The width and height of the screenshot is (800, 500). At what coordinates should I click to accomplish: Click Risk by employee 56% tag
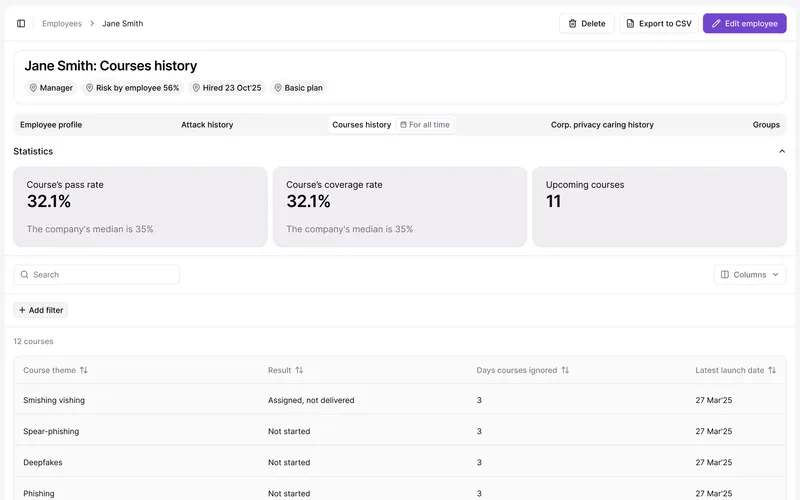pyautogui.click(x=132, y=88)
